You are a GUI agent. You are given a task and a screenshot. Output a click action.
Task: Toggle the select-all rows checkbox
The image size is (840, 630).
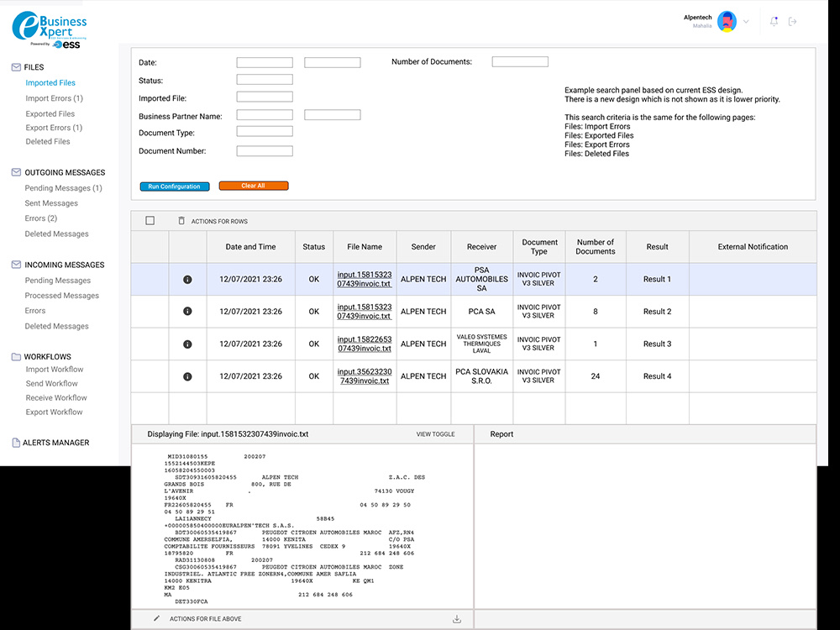150,221
